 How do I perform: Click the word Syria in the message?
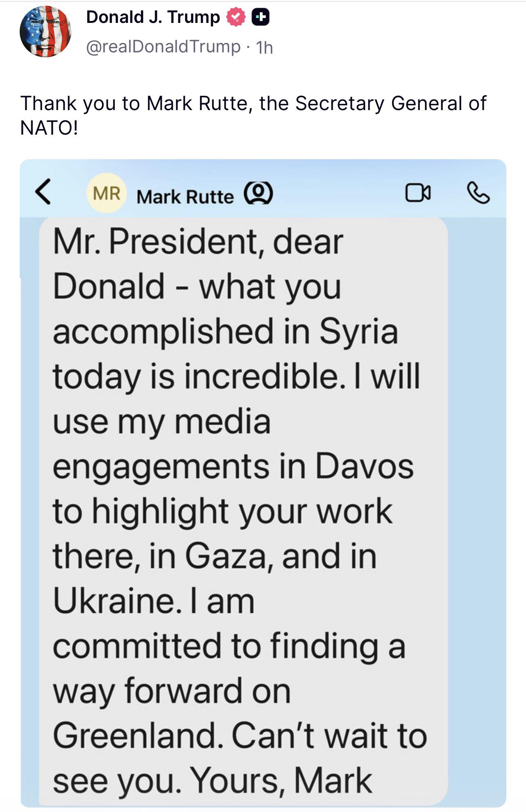coord(358,332)
